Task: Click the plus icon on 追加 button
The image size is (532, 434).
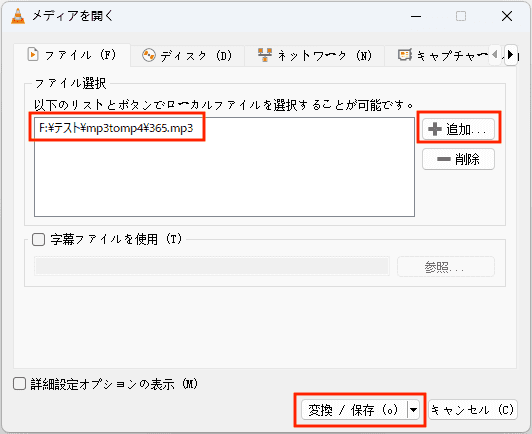Action: [435, 129]
